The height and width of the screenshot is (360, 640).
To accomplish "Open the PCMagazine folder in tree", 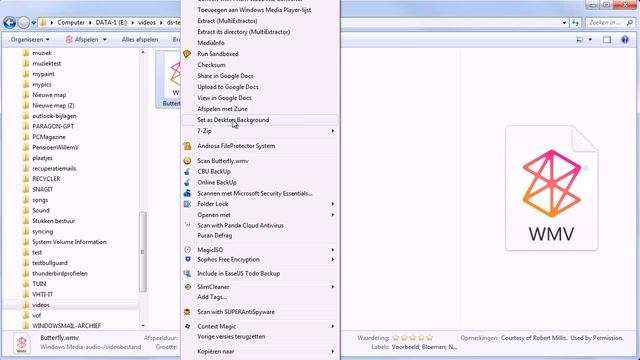I will (x=49, y=137).
